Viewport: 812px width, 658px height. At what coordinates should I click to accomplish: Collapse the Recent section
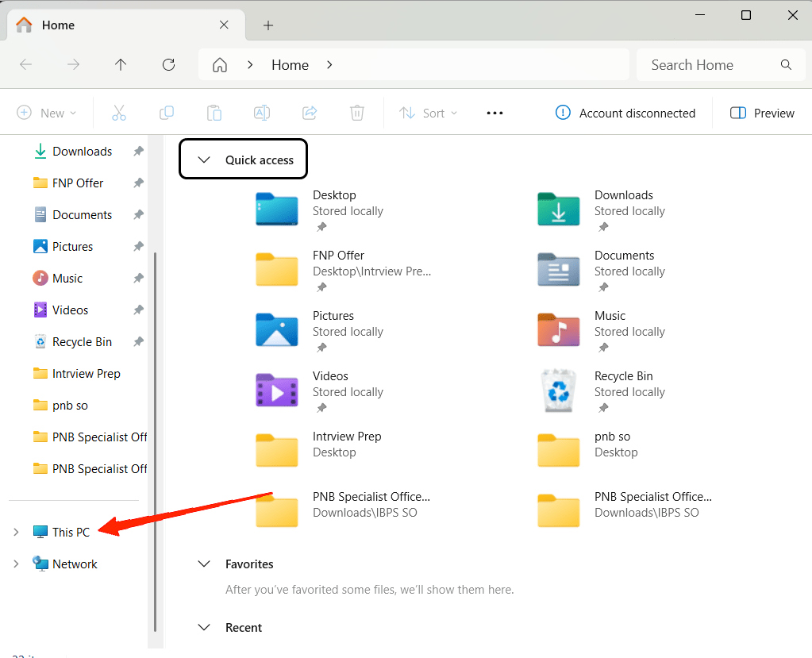click(204, 628)
